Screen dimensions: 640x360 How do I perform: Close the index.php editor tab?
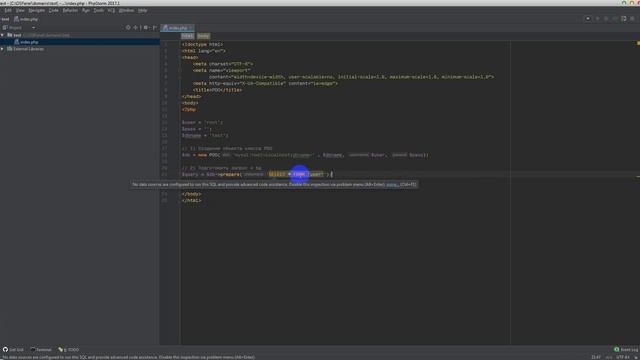tap(191, 28)
